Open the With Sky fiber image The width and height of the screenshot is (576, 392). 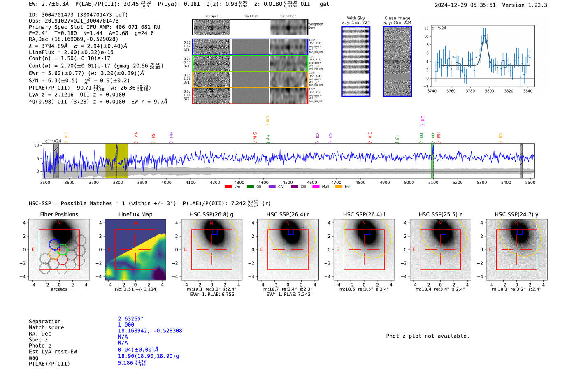[356, 61]
